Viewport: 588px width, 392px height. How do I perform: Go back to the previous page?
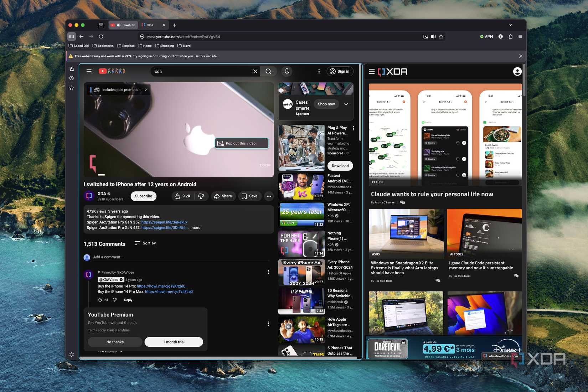[82, 36]
